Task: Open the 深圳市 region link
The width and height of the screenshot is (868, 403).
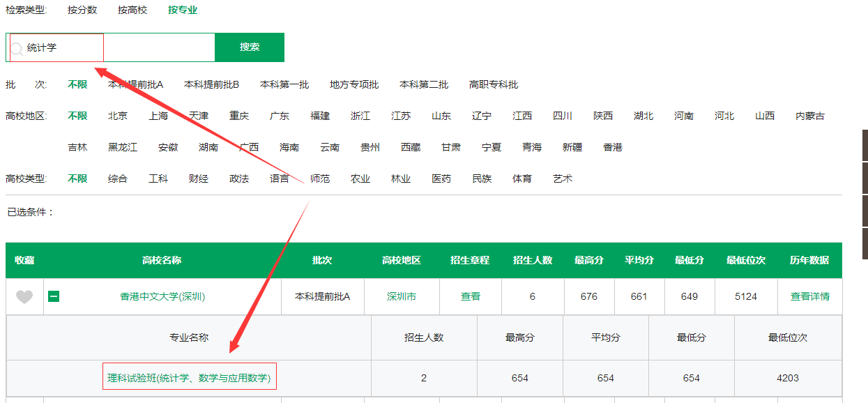Action: pyautogui.click(x=402, y=296)
